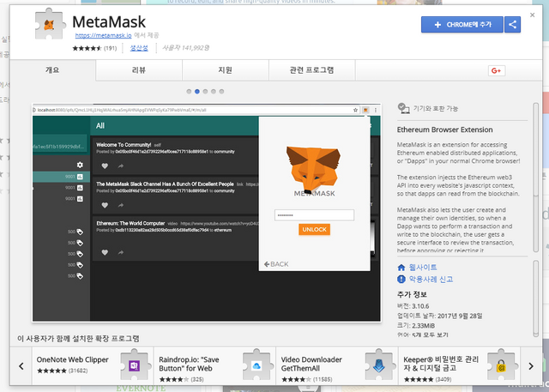Image resolution: width=549 pixels, height=392 pixels.
Task: Click the MetaMask screenshot preview image
Action: [x=206, y=212]
